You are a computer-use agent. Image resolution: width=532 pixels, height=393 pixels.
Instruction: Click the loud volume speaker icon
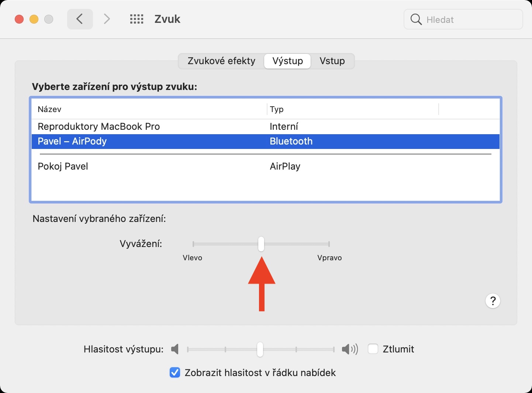point(349,349)
